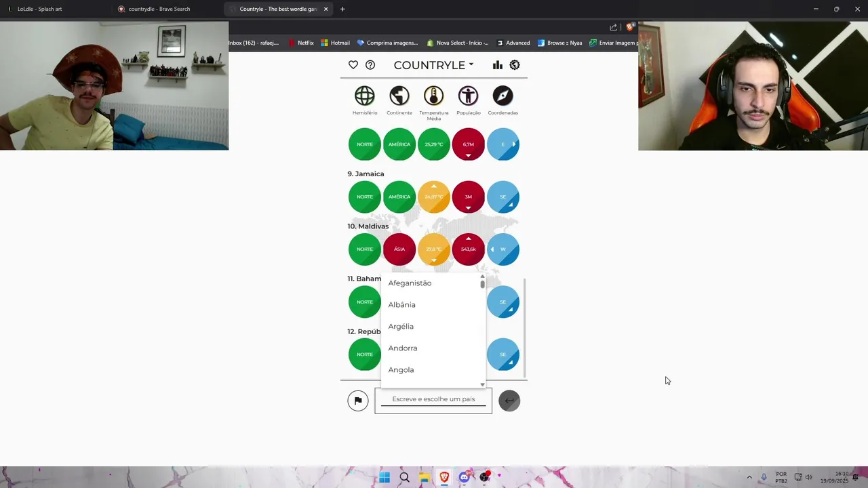Open Windows taskbar search

404,477
